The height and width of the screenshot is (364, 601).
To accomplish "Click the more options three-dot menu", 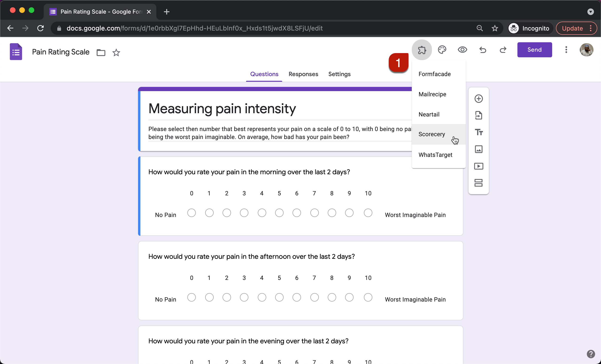I will (566, 49).
